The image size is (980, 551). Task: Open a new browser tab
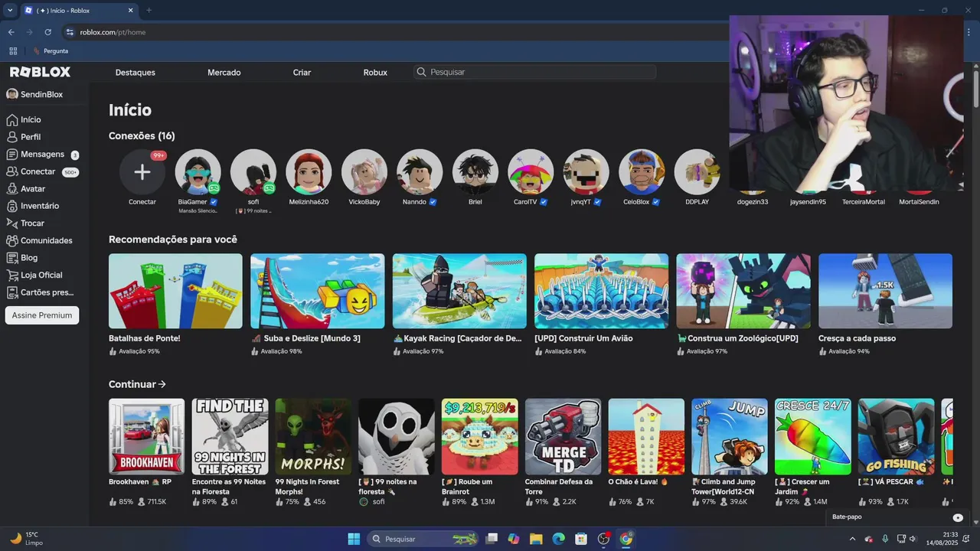point(149,11)
